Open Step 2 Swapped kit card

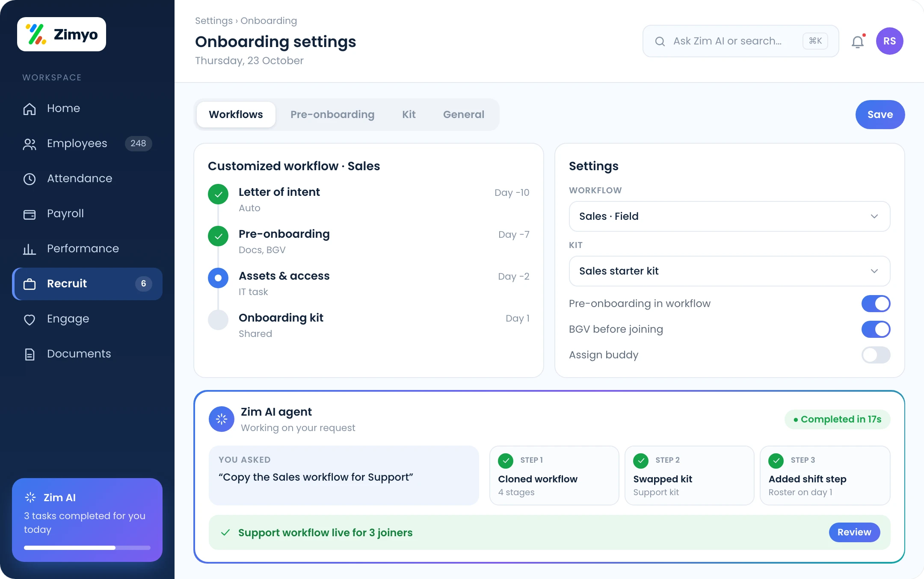point(690,476)
